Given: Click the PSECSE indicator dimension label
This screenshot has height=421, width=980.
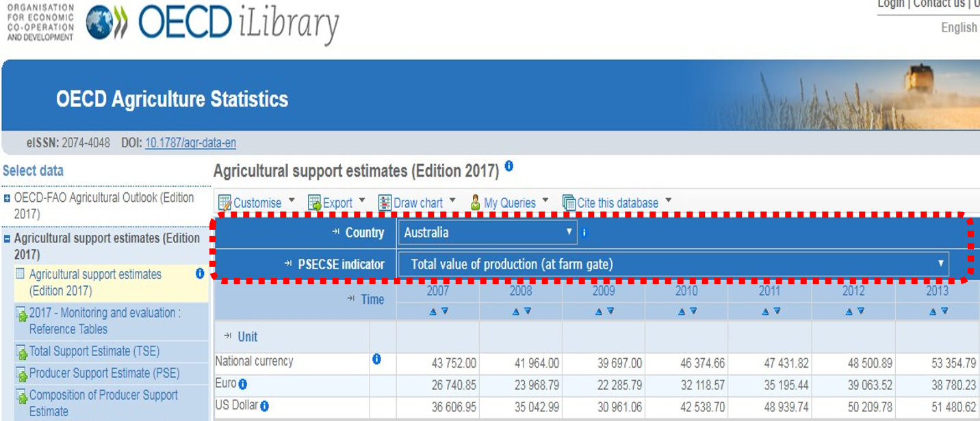Looking at the screenshot, I should pyautogui.click(x=341, y=264).
